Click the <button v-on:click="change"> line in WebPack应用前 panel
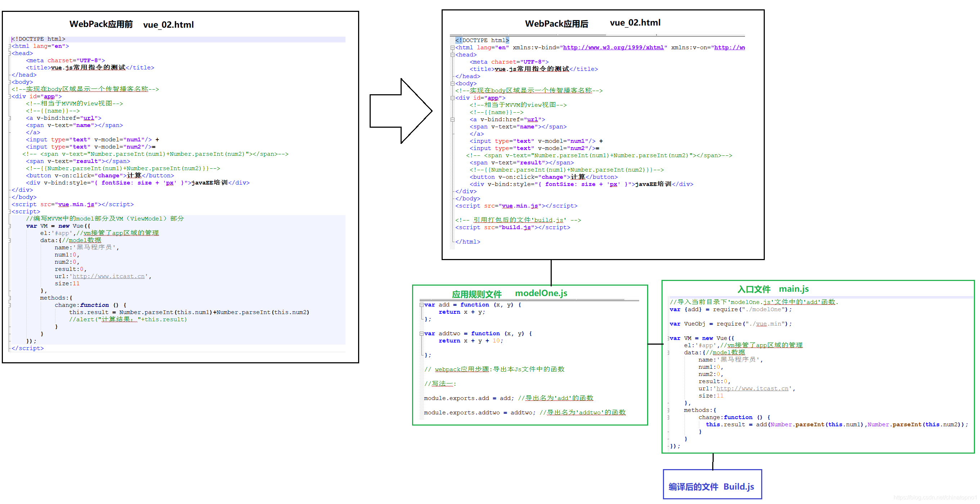The width and height of the screenshot is (980, 504). (x=100, y=176)
